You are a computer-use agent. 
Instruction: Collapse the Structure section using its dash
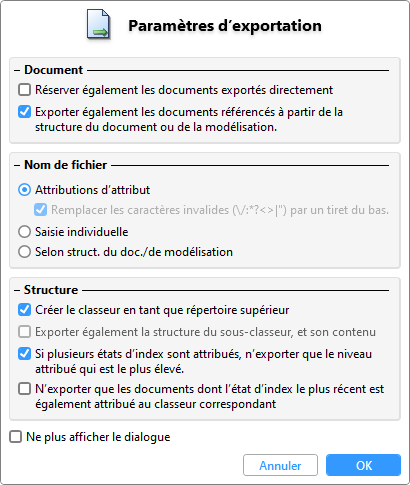pyautogui.click(x=17, y=290)
